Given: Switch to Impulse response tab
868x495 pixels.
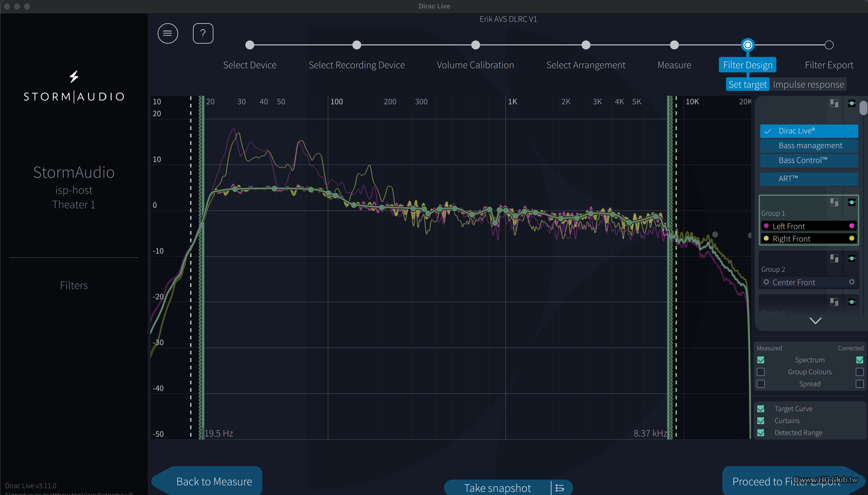Looking at the screenshot, I should [808, 85].
